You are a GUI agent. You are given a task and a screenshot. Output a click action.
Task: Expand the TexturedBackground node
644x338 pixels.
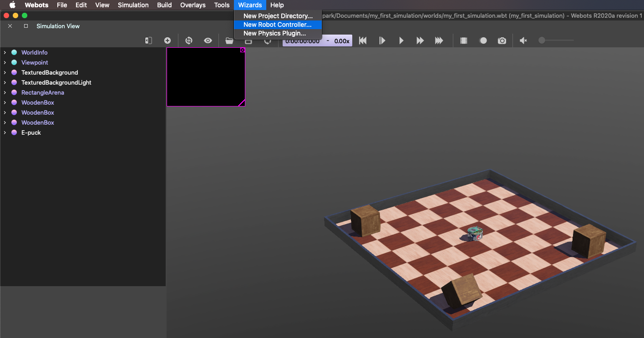point(5,72)
